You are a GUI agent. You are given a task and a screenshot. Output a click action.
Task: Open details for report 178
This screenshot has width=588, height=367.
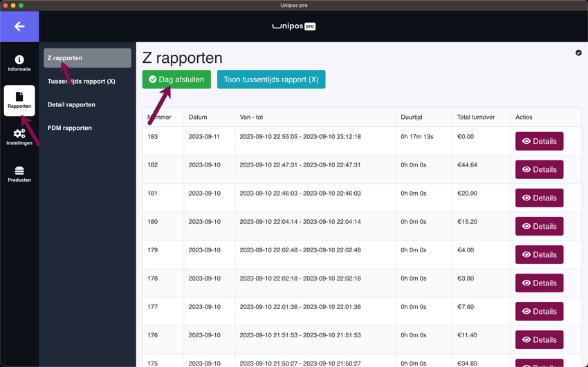pyautogui.click(x=539, y=283)
